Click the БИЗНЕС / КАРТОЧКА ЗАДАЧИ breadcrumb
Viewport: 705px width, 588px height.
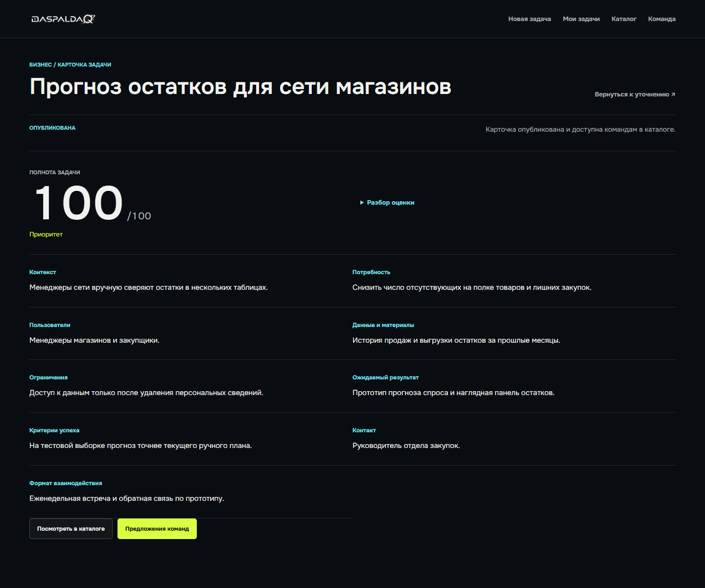point(70,65)
